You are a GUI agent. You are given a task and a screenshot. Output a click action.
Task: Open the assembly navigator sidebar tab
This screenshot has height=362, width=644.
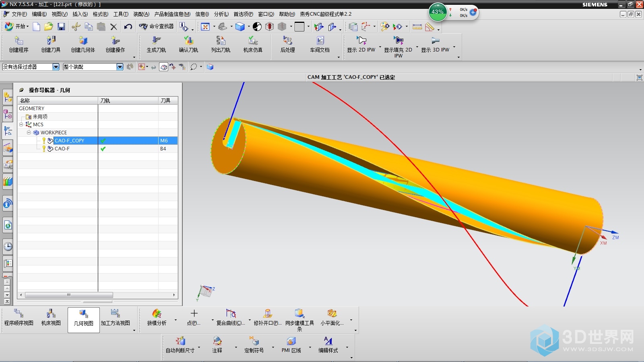click(x=8, y=97)
